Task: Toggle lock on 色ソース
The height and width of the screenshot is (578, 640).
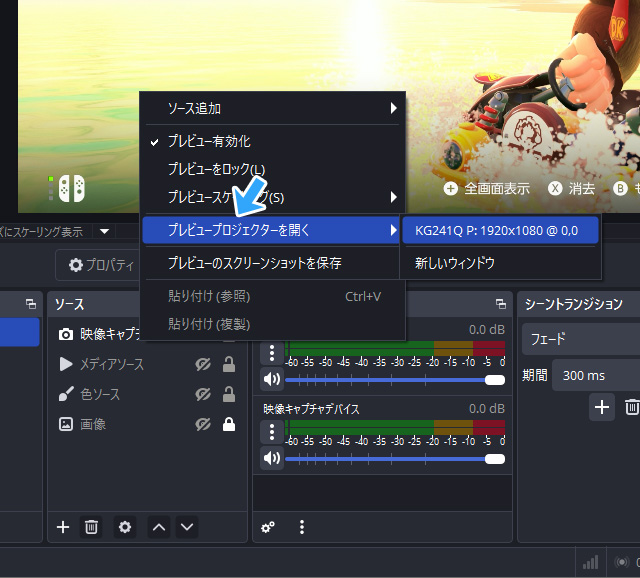Action: (x=229, y=394)
